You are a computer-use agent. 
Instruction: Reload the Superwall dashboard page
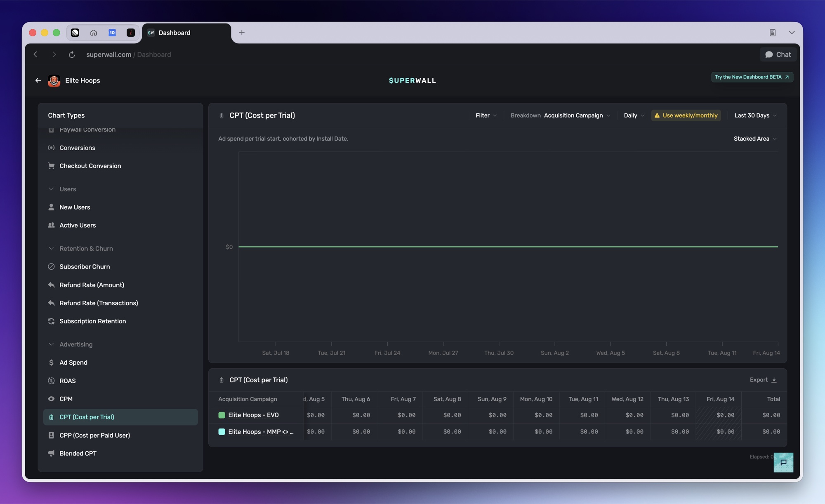[72, 54]
